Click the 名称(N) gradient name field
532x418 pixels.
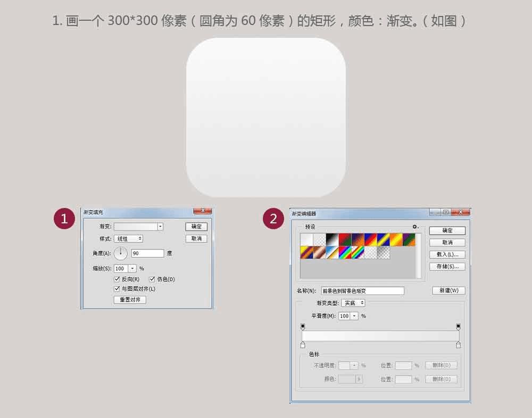pos(363,291)
